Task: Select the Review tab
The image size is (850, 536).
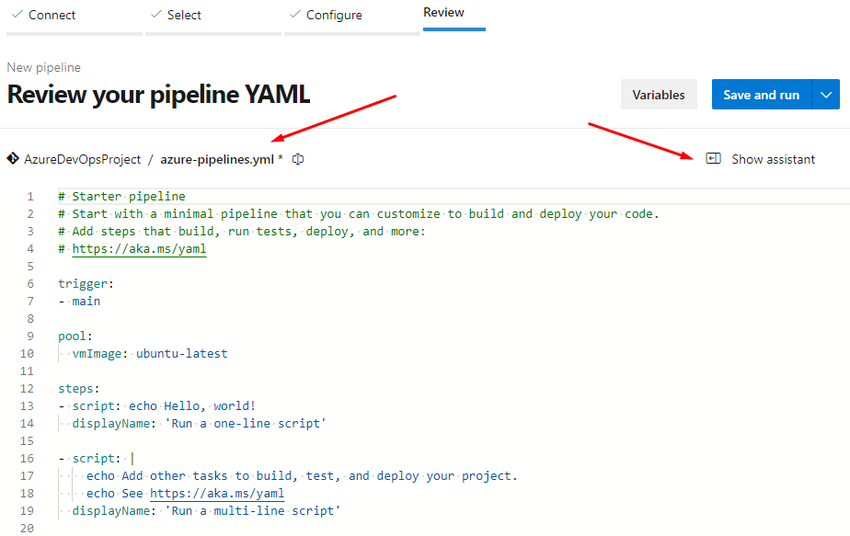Action: pos(444,13)
